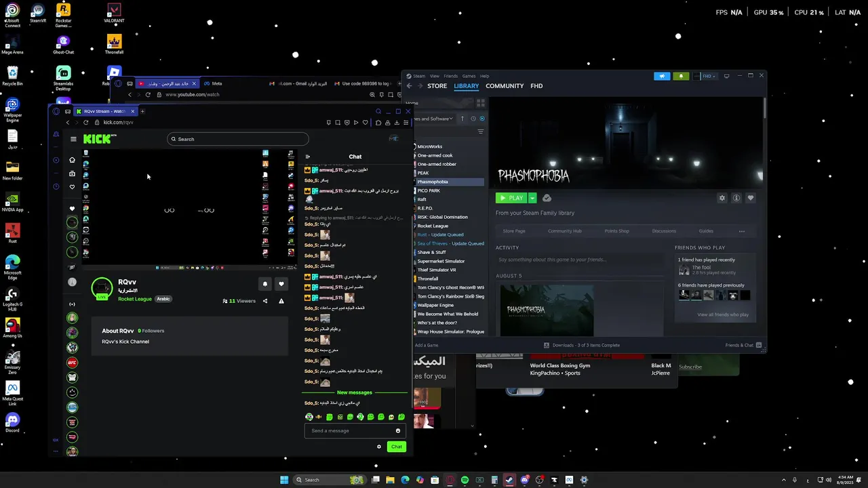Open Kick hamburger menu icon

73,139
